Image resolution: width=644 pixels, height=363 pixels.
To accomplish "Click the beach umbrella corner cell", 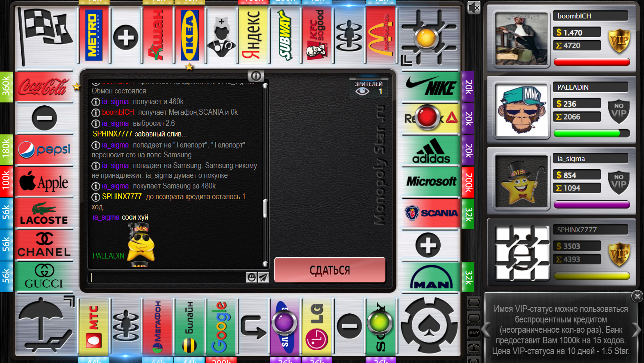I will (x=46, y=325).
